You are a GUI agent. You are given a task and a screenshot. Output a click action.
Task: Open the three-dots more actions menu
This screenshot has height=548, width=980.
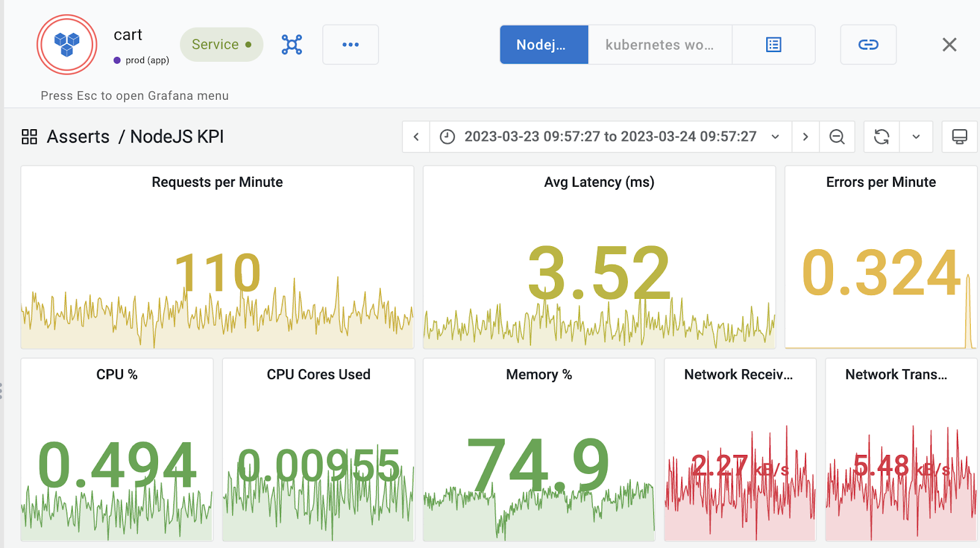pyautogui.click(x=350, y=45)
